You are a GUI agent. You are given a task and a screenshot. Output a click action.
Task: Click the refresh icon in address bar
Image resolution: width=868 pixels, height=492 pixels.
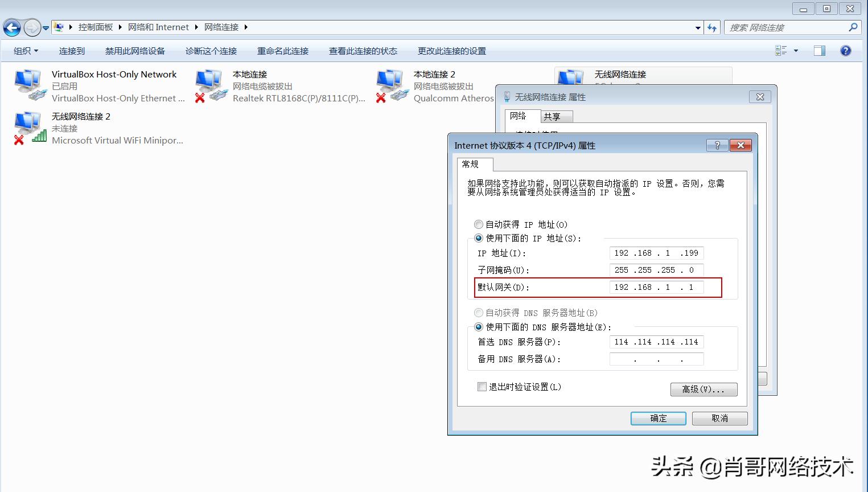click(712, 27)
